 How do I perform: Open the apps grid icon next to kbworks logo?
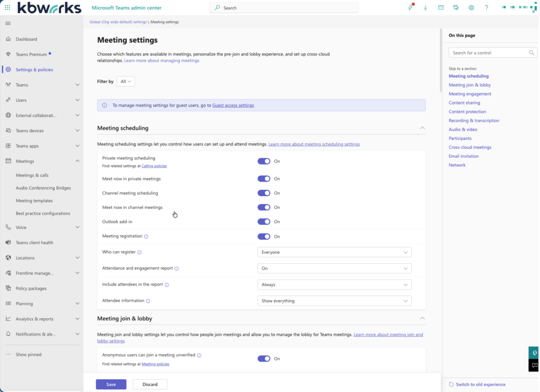tap(7, 7)
